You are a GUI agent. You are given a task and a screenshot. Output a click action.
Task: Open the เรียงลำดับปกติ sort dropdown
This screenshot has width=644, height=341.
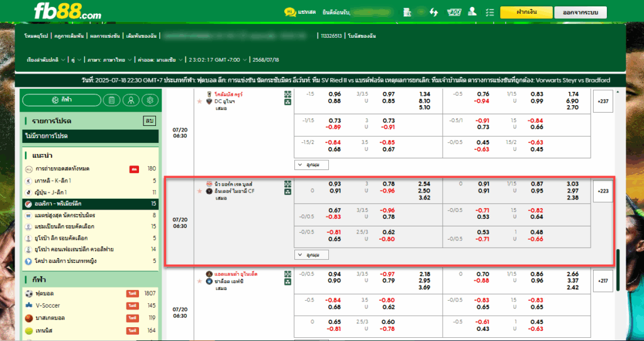tap(45, 60)
